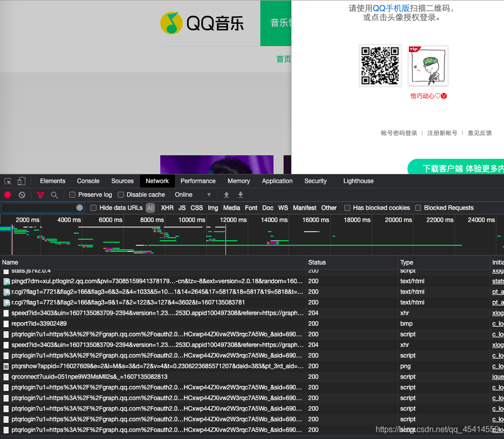Select the report?id=33902489 request row
This screenshot has height=439, width=504.
coord(252,324)
